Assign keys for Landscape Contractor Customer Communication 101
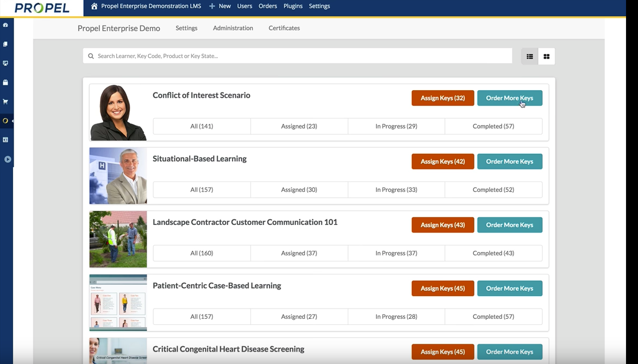 tap(443, 225)
